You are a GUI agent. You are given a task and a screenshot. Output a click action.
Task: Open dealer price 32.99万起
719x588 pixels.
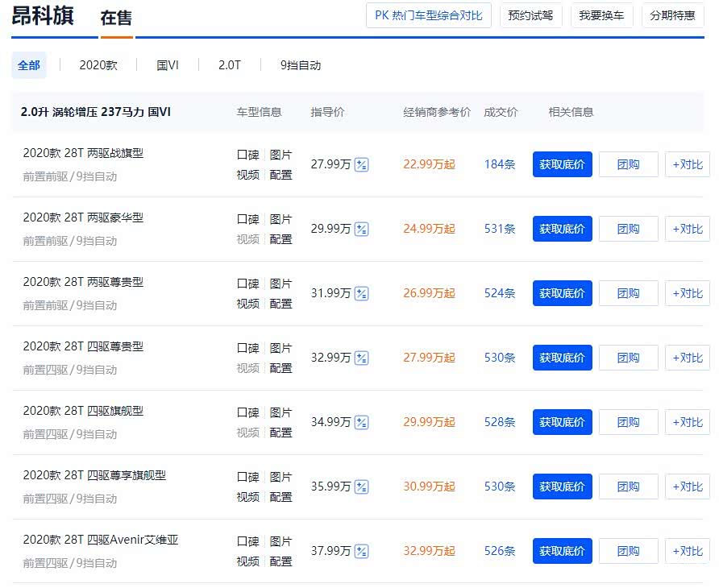point(429,551)
